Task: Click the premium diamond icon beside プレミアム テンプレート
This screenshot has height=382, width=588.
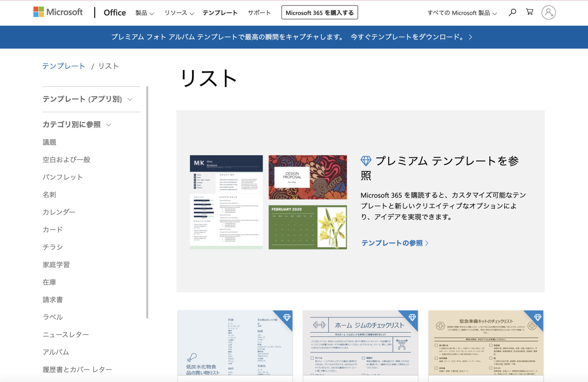Action: point(366,160)
